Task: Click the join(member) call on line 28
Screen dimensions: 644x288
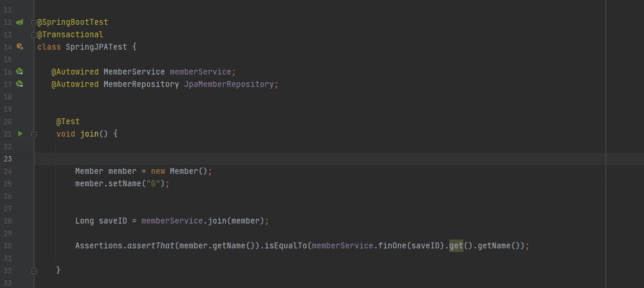Action: click(x=236, y=221)
